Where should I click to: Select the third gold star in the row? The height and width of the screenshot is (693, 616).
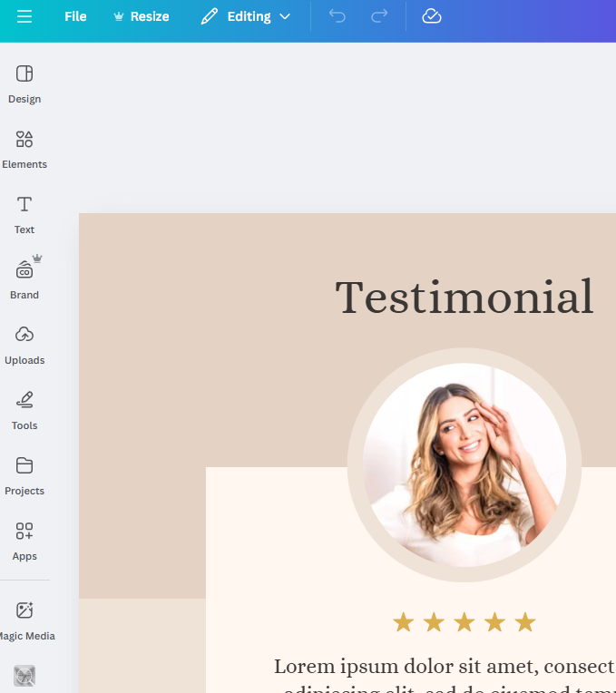464,622
